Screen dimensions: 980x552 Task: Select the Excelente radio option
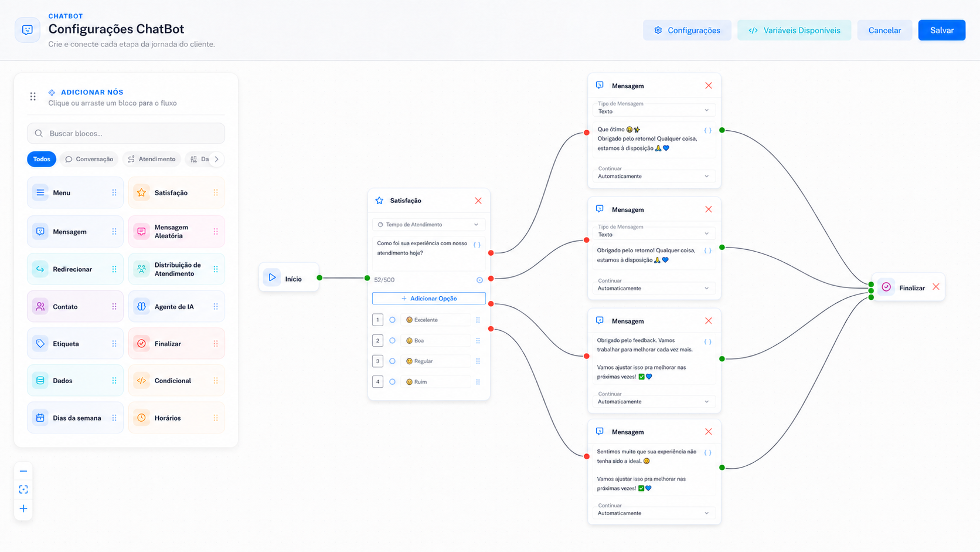(x=392, y=320)
